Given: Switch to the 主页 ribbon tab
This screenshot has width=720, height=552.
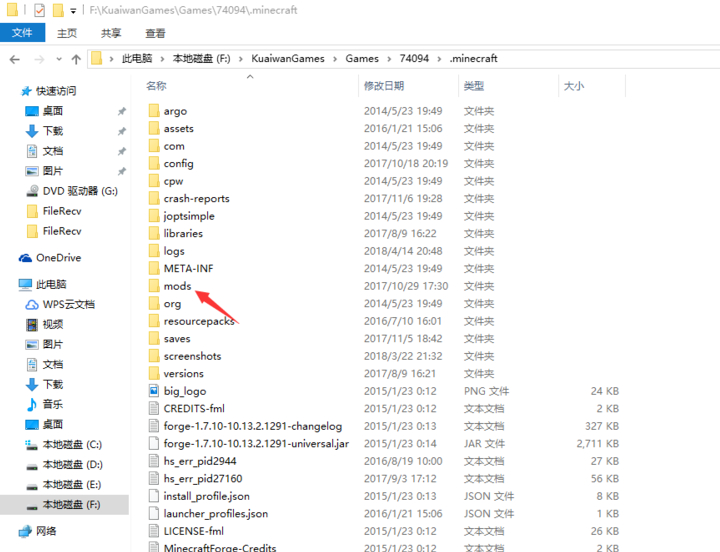Looking at the screenshot, I should click(x=67, y=33).
